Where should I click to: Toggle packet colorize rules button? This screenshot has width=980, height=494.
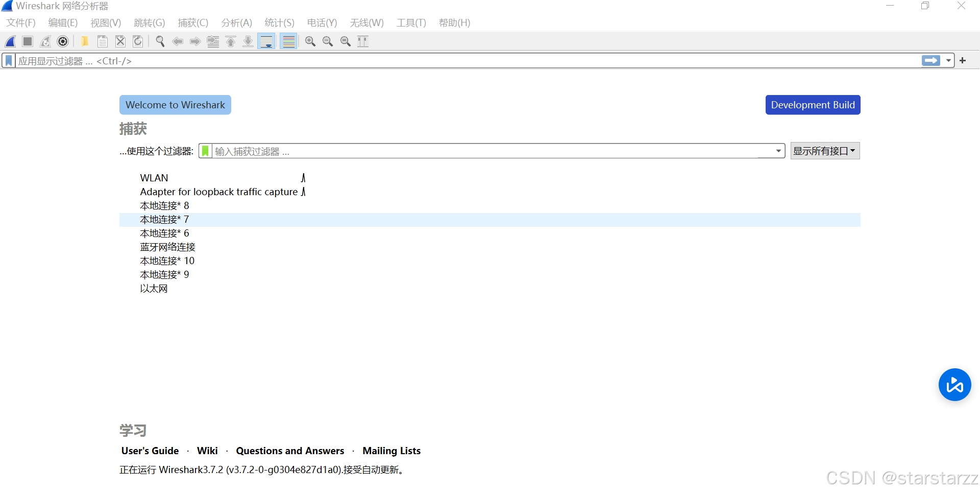[x=289, y=41]
